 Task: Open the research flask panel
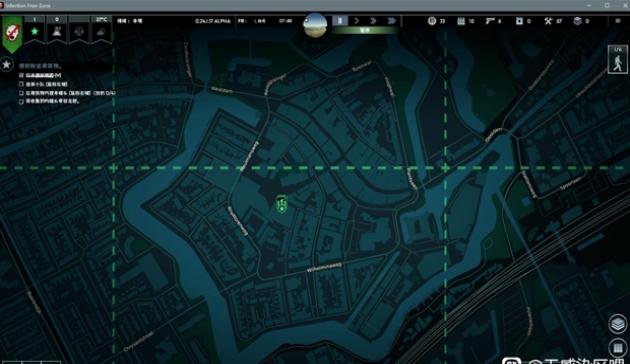pos(57,31)
